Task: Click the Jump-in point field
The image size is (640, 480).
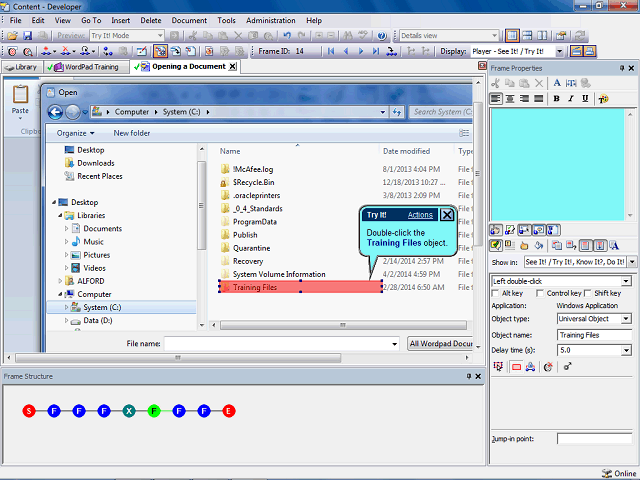Action: (x=594, y=439)
